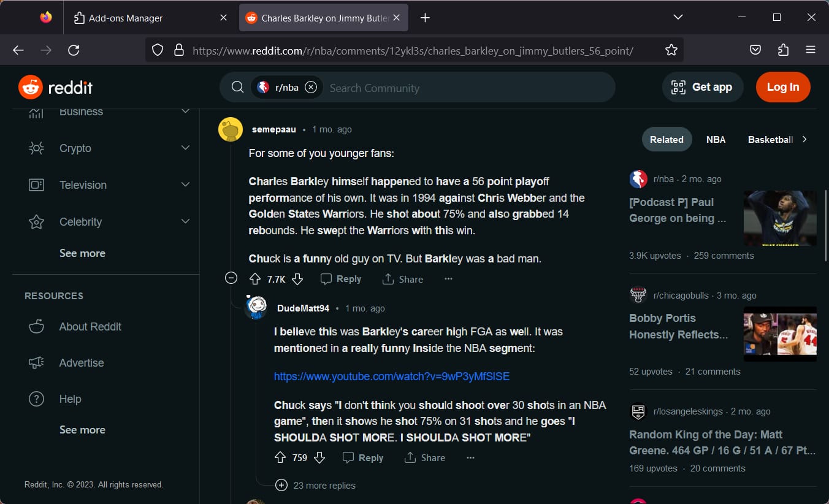The height and width of the screenshot is (504, 829).
Task: Close the Charles Barkley Reddit tab
Action: [x=396, y=18]
